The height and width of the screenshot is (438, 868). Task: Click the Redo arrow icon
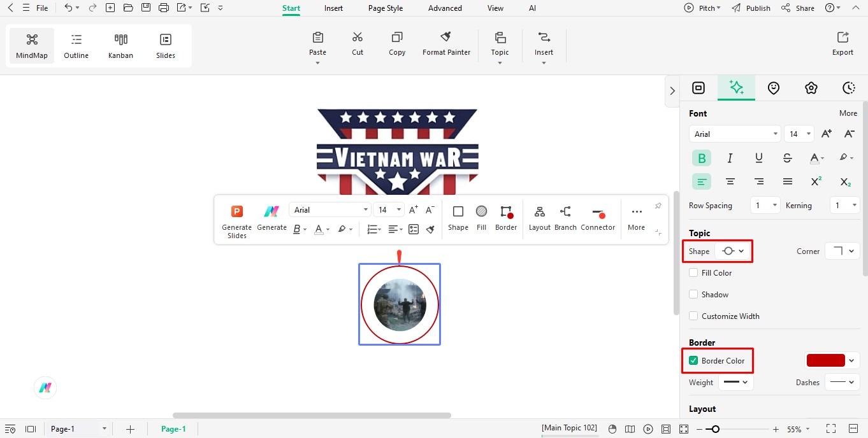[x=92, y=8]
